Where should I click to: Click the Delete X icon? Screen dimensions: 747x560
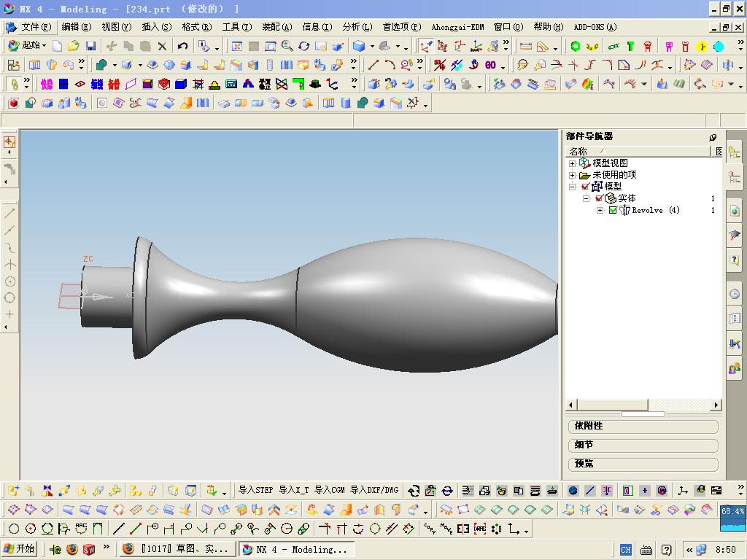[x=163, y=46]
